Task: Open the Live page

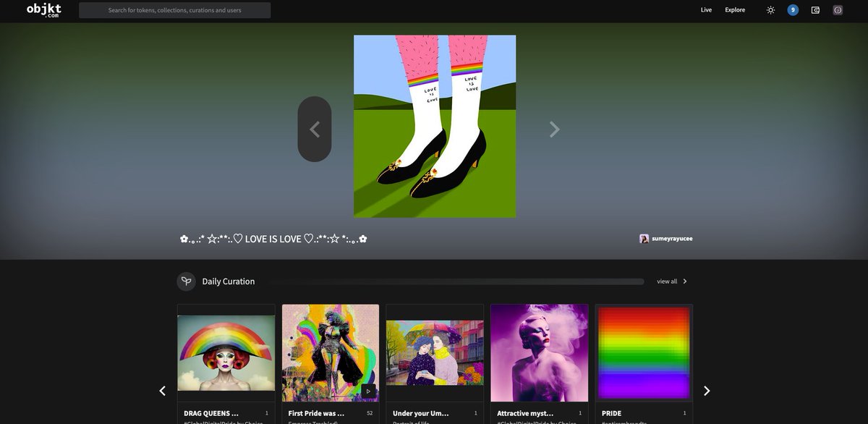Action: coord(706,10)
